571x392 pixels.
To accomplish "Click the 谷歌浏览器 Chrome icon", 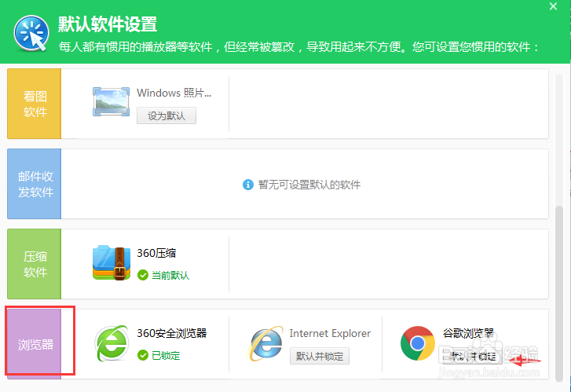I will coord(418,343).
